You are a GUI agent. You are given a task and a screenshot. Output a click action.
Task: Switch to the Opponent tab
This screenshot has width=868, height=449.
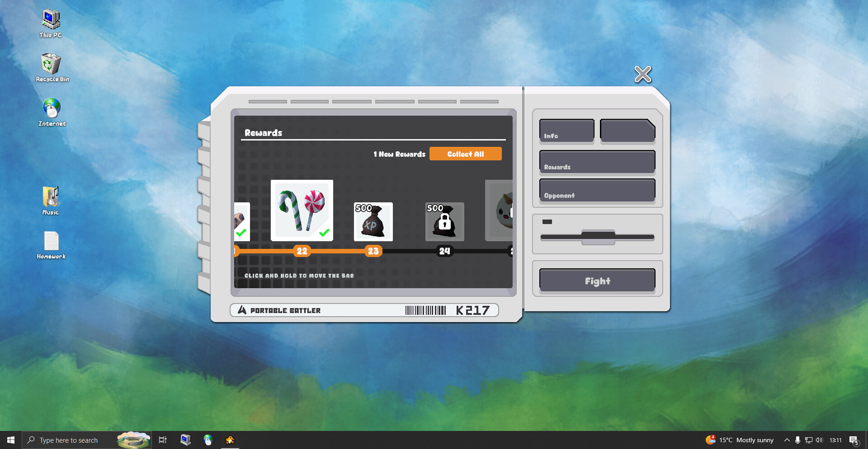pyautogui.click(x=597, y=190)
